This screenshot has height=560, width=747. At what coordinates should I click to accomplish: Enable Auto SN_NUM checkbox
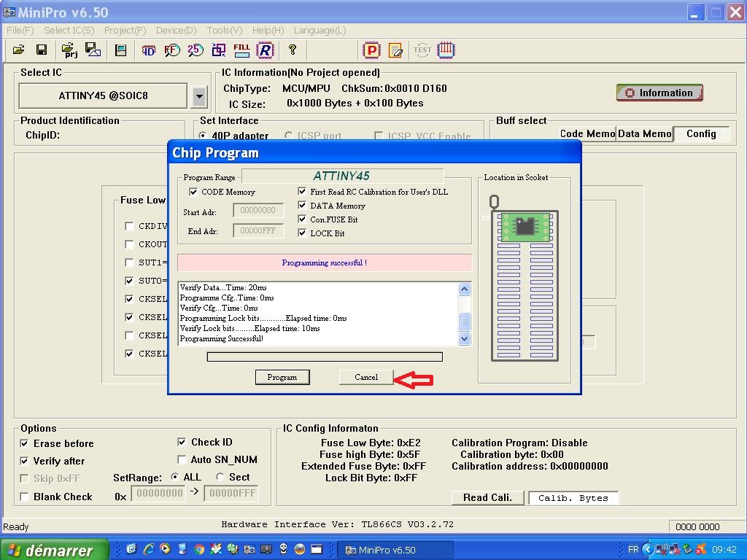(182, 459)
